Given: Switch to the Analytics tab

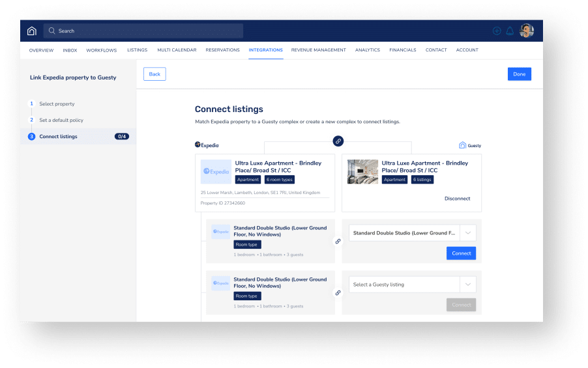Looking at the screenshot, I should click(x=368, y=50).
